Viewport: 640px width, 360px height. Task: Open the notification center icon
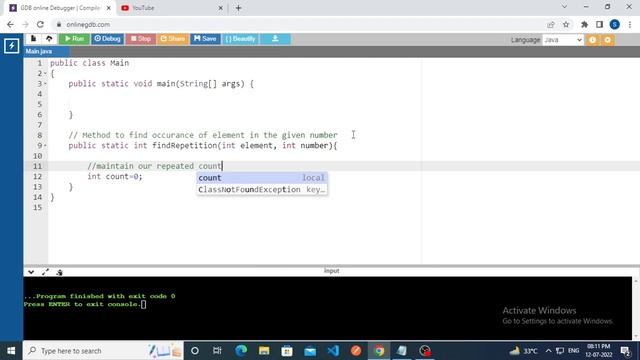pos(625,351)
